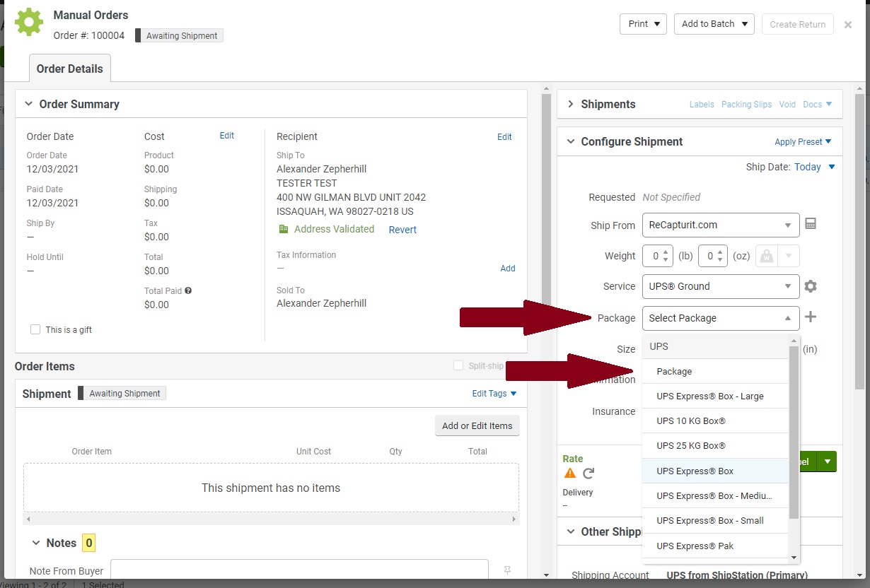Click the Add or Edit Items button

click(477, 425)
